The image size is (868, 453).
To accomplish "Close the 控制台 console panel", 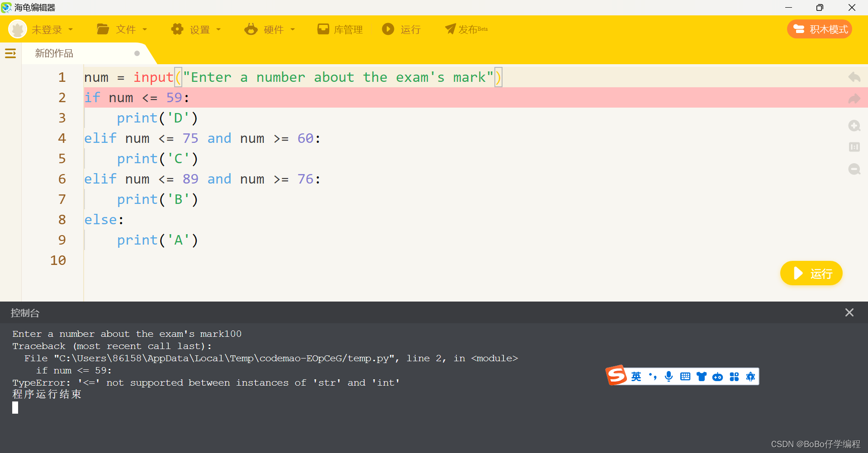I will (x=849, y=312).
